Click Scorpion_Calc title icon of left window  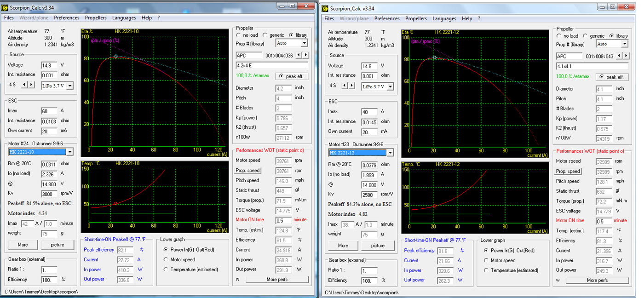(5, 8)
